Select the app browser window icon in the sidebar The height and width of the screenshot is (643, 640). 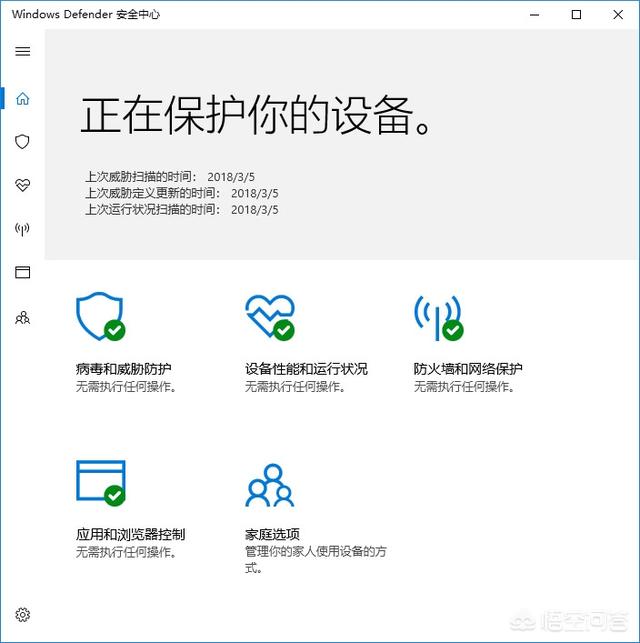[23, 272]
